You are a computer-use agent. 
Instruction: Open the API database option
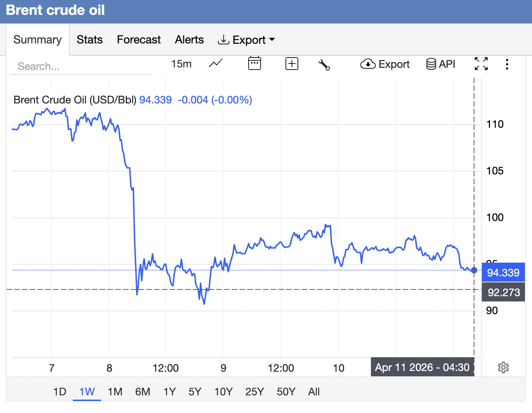[441, 64]
